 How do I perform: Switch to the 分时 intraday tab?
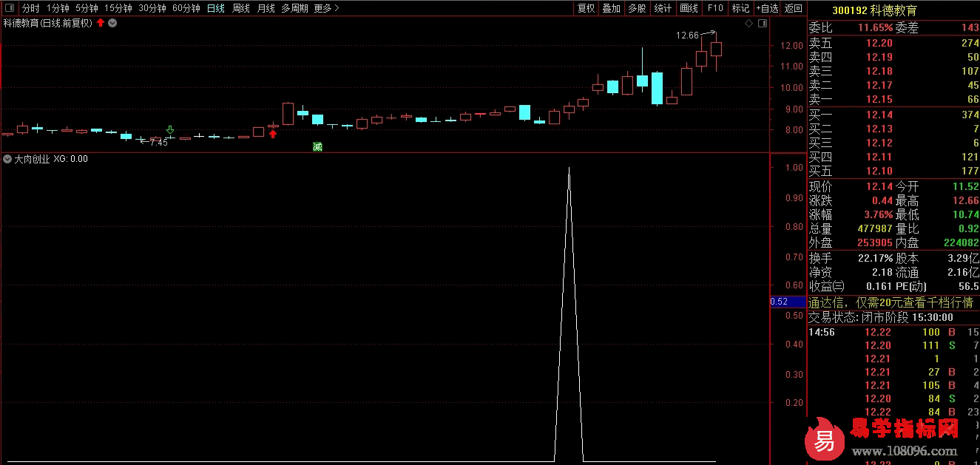click(30, 8)
